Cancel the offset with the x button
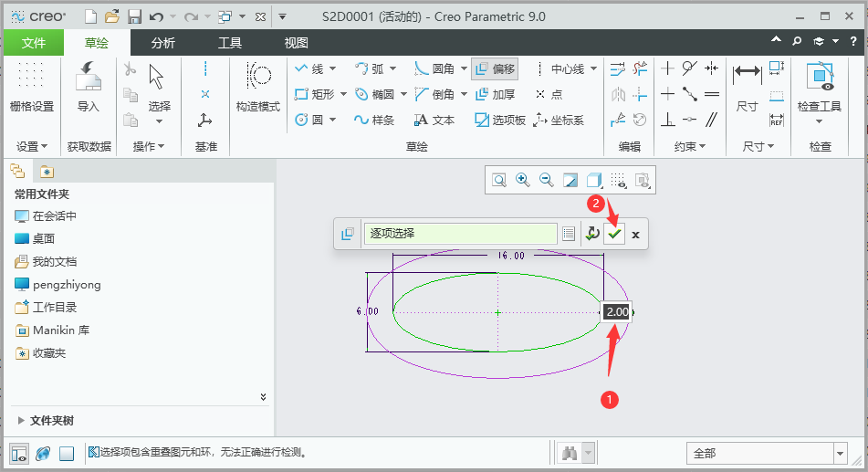 click(635, 235)
